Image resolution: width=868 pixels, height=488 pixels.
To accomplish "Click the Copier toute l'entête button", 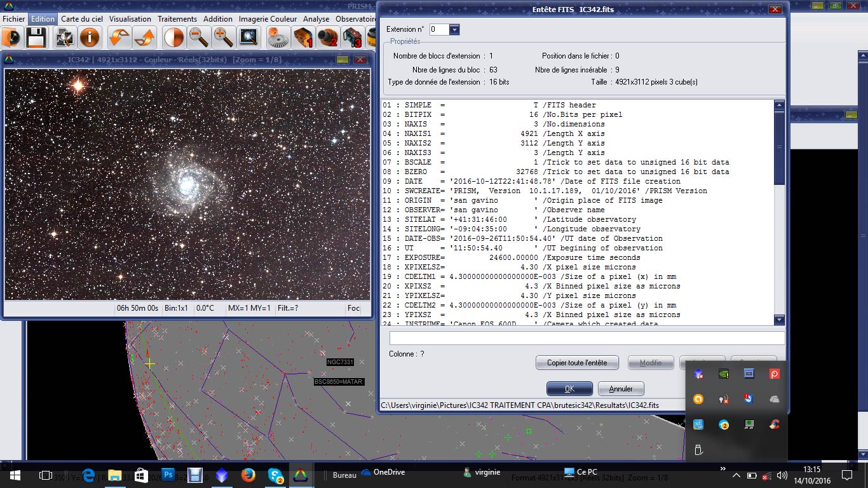I will (x=577, y=363).
